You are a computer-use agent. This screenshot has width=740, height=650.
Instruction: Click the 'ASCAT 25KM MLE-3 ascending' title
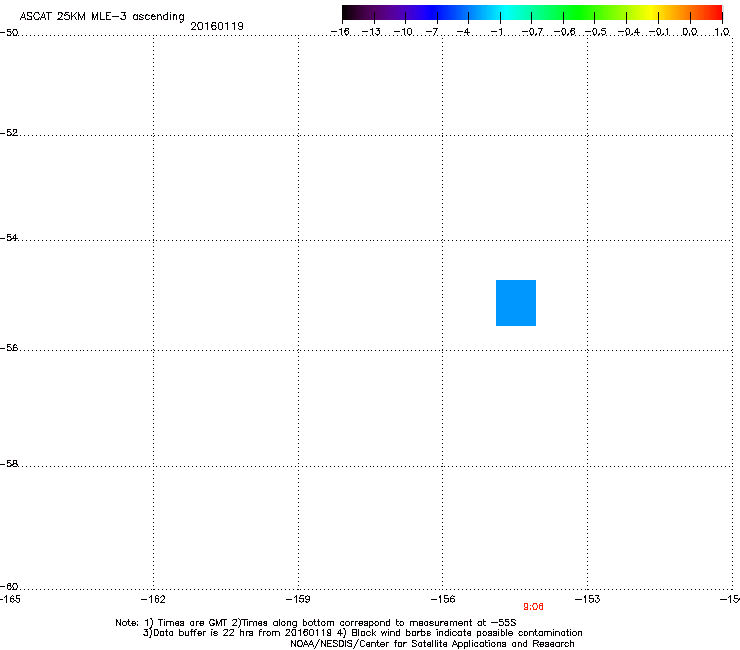(x=102, y=17)
